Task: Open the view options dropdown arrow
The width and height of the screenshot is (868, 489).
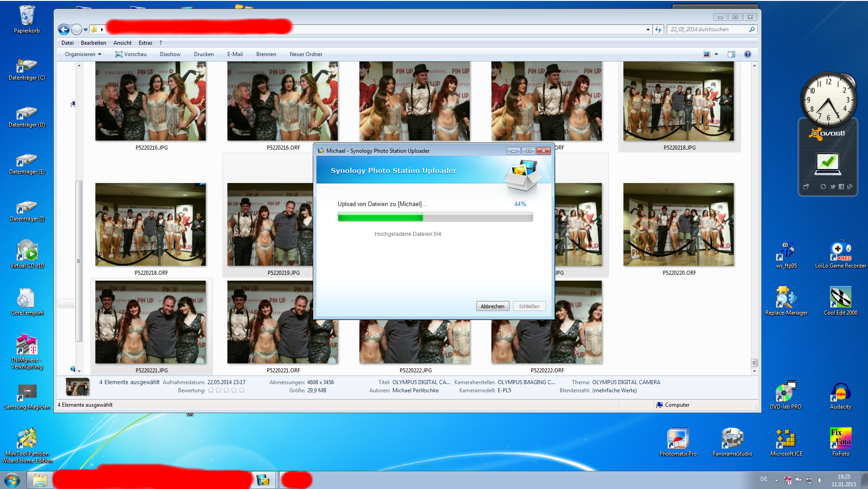Action: click(716, 54)
